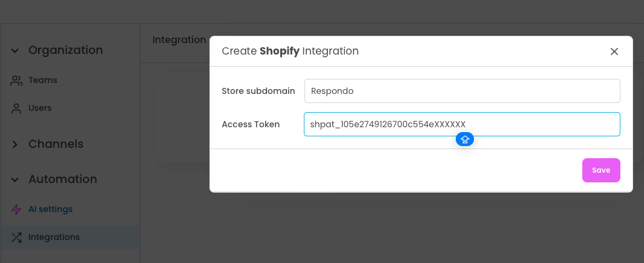The width and height of the screenshot is (644, 263).
Task: Click the Access Token input field
Action: point(462,124)
